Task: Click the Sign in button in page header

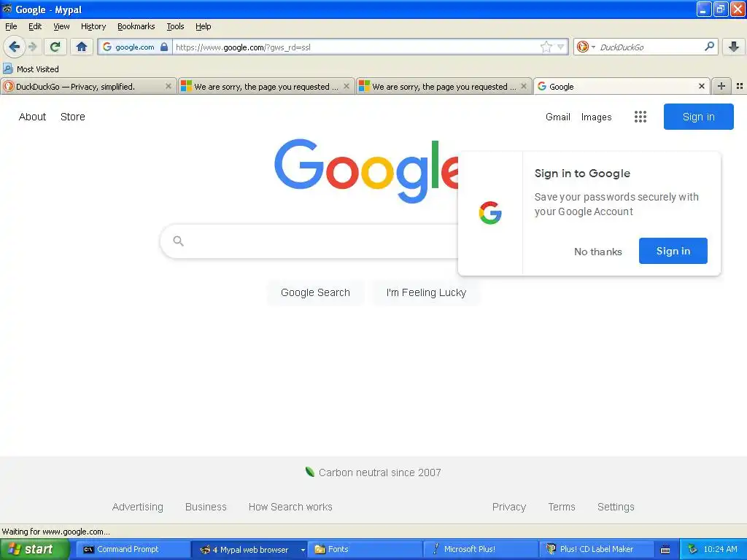Action: (698, 117)
